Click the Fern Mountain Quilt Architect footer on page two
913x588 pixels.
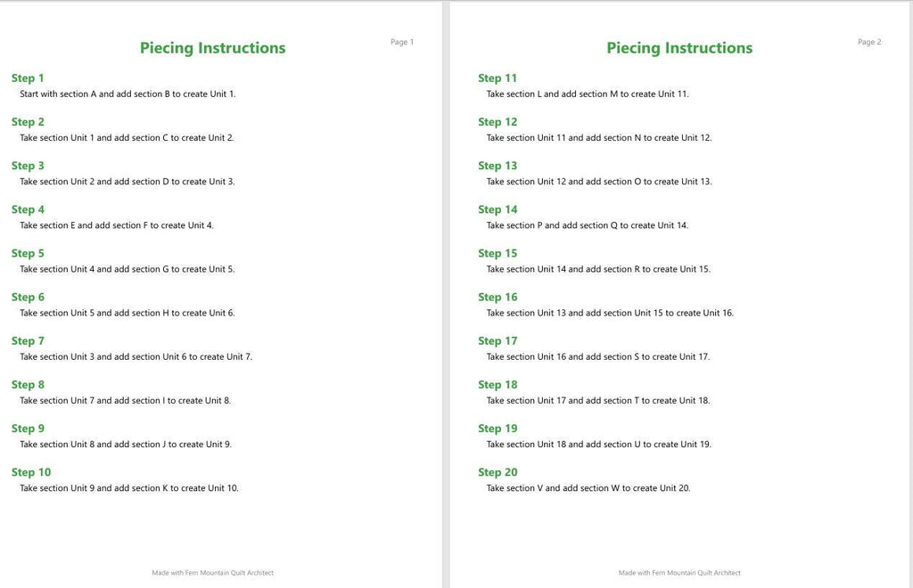click(679, 573)
